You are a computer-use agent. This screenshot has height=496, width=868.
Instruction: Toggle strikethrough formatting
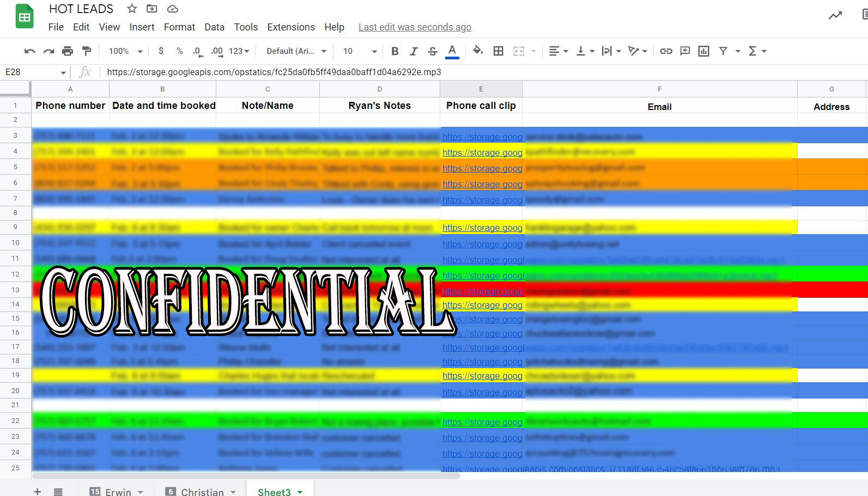(x=433, y=51)
